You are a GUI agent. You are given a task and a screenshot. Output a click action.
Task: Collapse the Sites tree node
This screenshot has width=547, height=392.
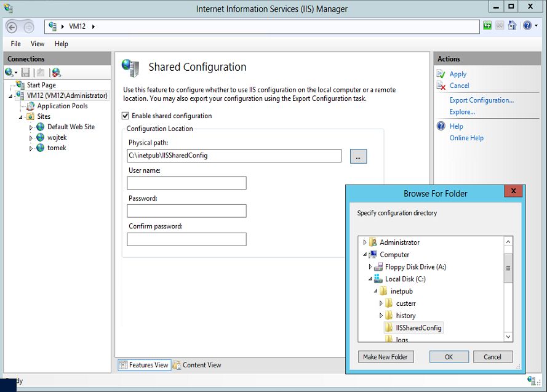(21, 117)
